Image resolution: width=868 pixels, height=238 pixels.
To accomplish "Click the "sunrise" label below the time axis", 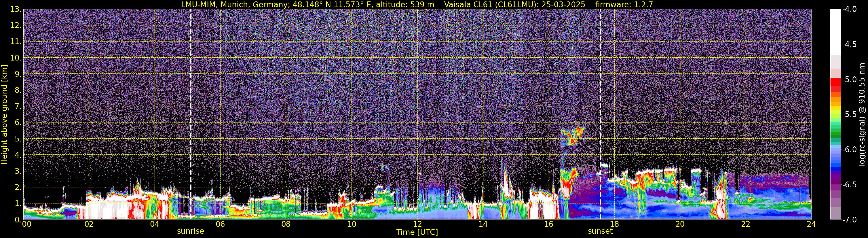I will (x=190, y=231).
